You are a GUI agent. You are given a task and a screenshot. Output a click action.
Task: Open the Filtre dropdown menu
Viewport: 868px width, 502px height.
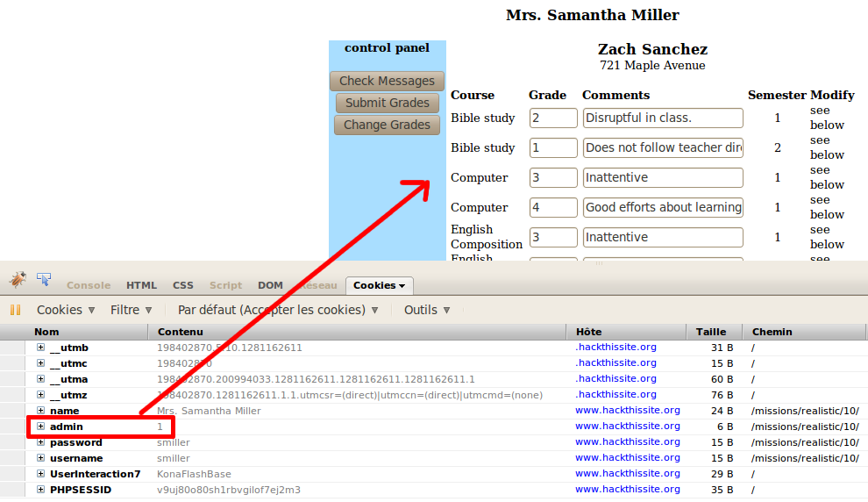(x=131, y=310)
